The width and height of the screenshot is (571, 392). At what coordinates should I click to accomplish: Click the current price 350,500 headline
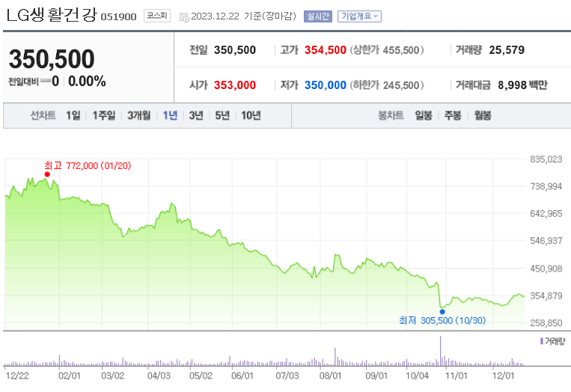(52, 59)
